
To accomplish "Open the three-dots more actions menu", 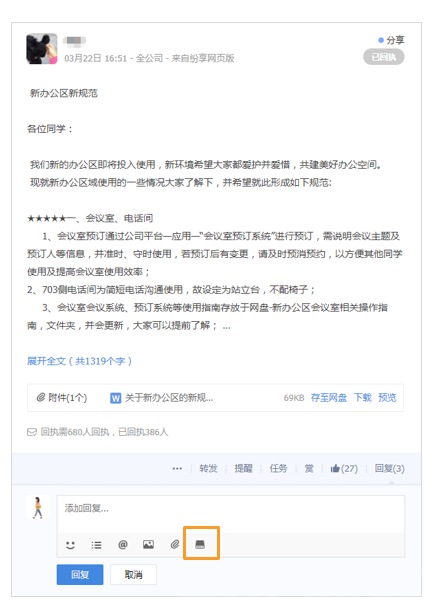I will 177,468.
